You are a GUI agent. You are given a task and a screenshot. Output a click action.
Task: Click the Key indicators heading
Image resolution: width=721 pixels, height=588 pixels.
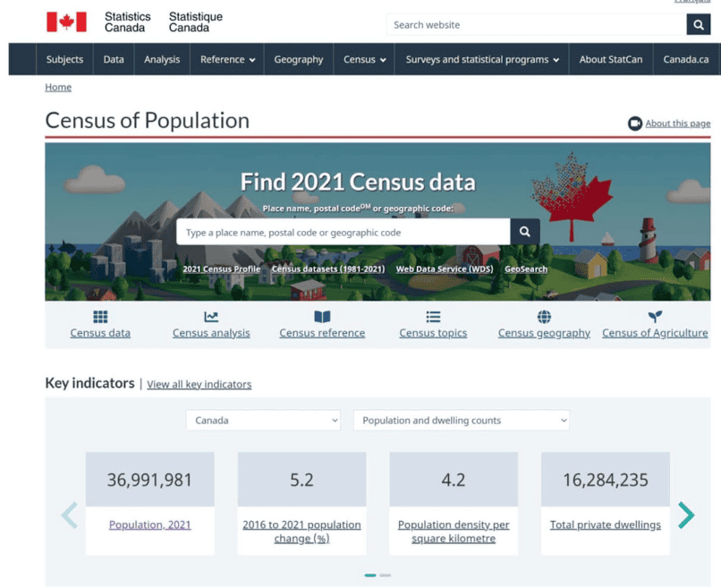point(89,383)
